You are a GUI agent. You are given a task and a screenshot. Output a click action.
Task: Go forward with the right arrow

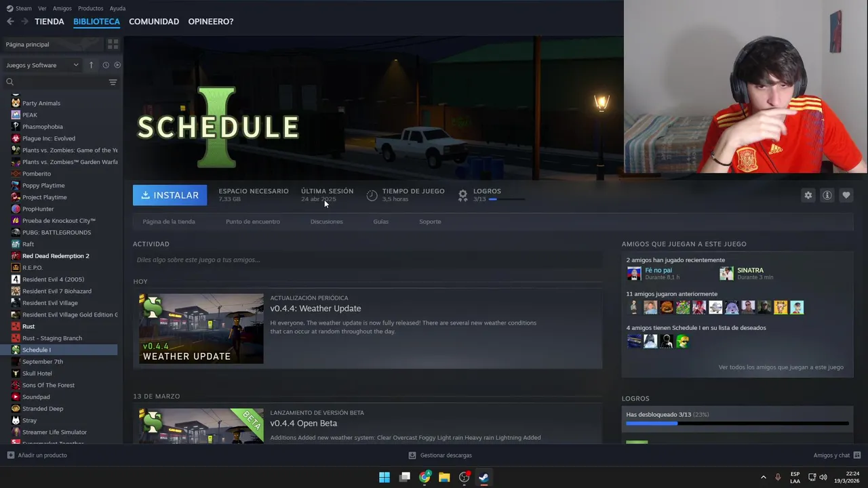pos(24,22)
